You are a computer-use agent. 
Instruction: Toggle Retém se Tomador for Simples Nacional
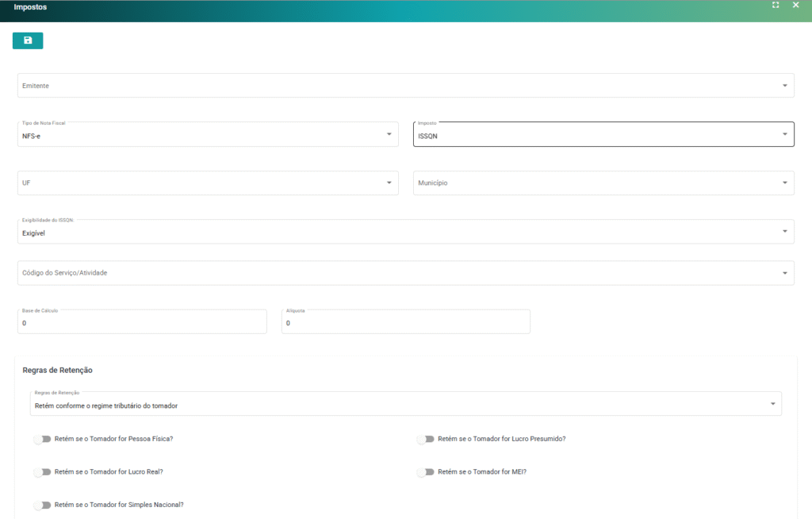coord(42,505)
